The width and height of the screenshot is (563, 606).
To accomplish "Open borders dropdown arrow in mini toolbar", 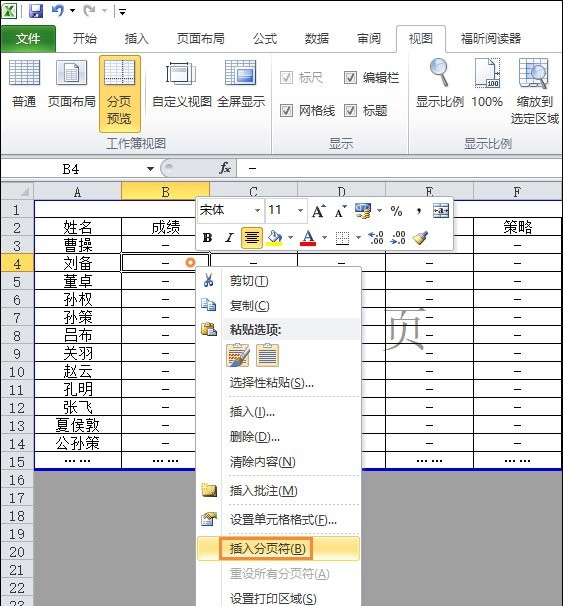I will tap(358, 237).
